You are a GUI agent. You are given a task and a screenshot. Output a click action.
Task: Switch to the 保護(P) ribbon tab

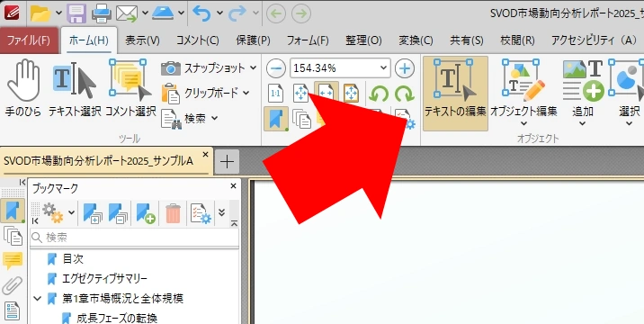[x=253, y=40]
